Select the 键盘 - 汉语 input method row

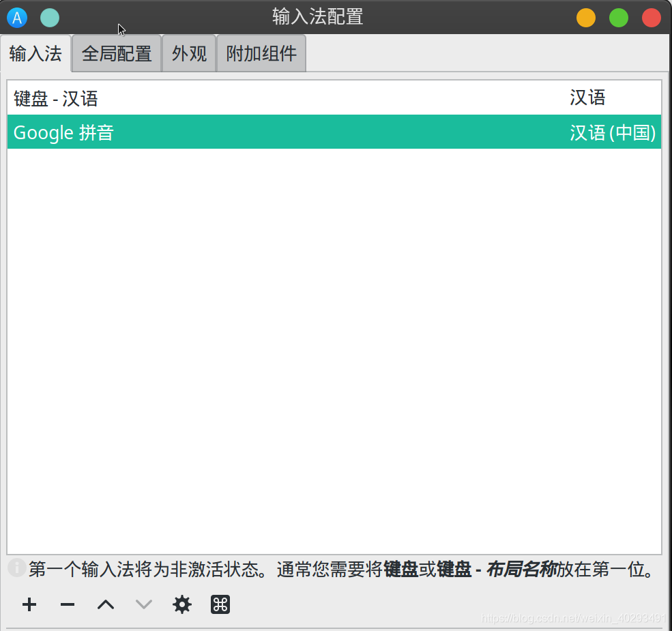click(x=334, y=98)
